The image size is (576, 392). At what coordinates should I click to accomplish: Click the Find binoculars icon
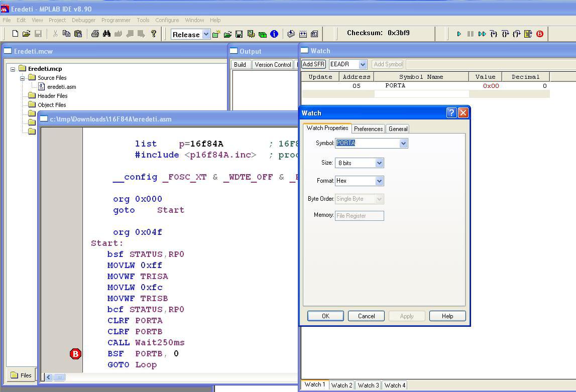click(106, 34)
